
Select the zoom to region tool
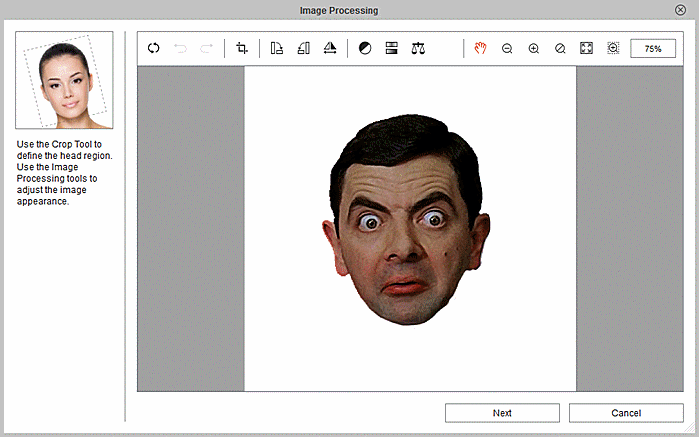[x=613, y=48]
